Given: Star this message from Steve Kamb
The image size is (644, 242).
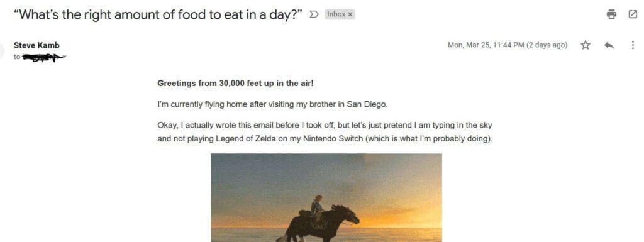Looking at the screenshot, I should (586, 45).
